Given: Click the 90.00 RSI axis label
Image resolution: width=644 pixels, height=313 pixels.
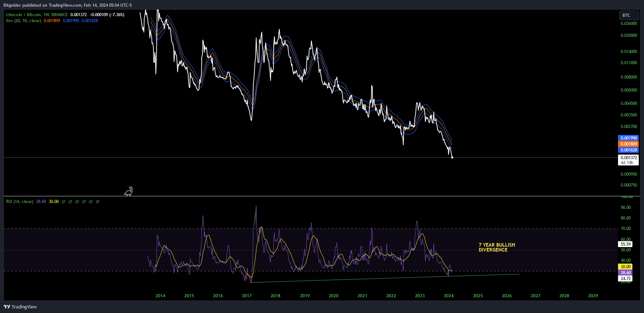Looking at the screenshot, I should point(626,207).
